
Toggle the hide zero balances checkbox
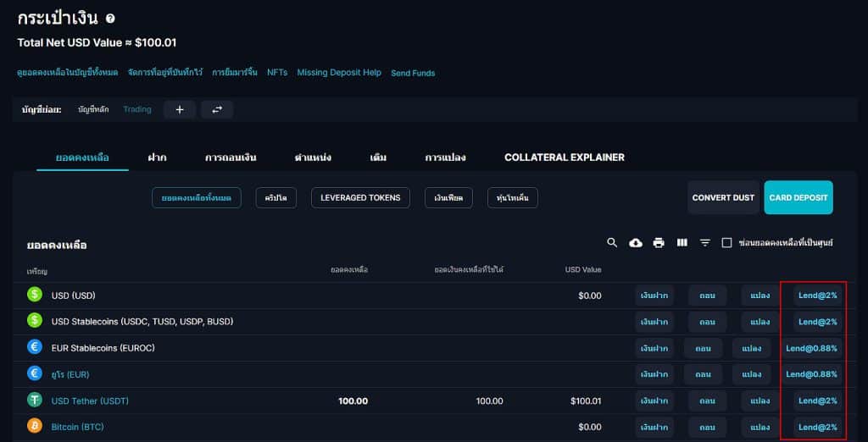coord(726,243)
